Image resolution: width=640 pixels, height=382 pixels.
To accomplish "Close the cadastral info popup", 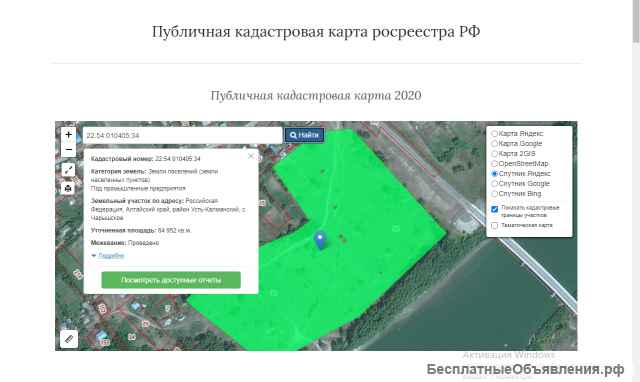I will pyautogui.click(x=251, y=156).
